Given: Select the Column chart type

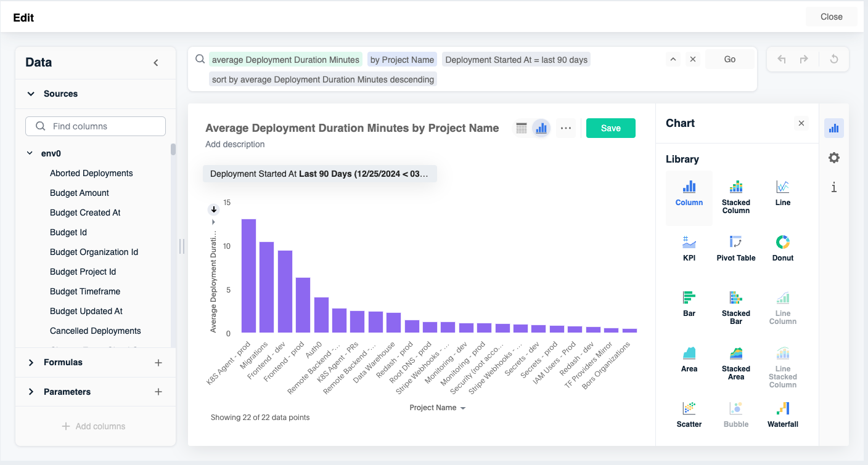Looking at the screenshot, I should (x=689, y=198).
